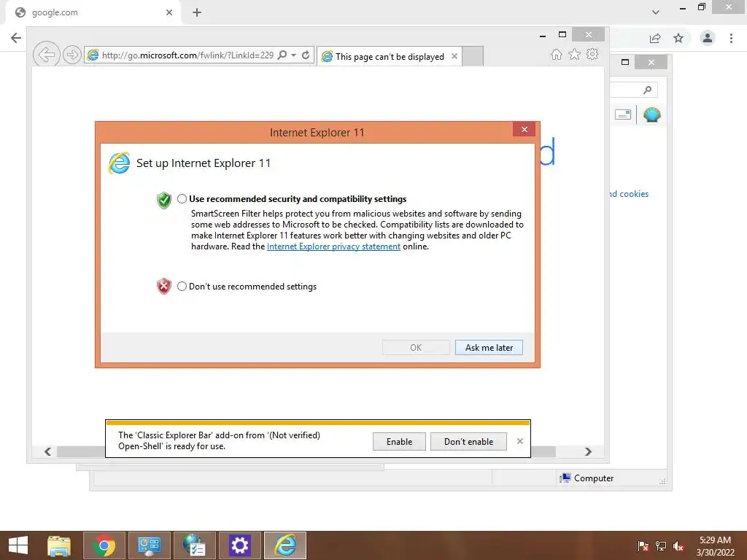The height and width of the screenshot is (560, 747).
Task: Open the IE Favorites star
Action: coord(575,54)
